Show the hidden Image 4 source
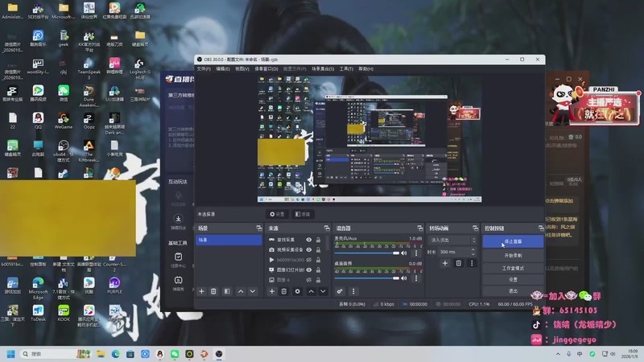Viewport: 644px width, 362px height. (x=309, y=280)
